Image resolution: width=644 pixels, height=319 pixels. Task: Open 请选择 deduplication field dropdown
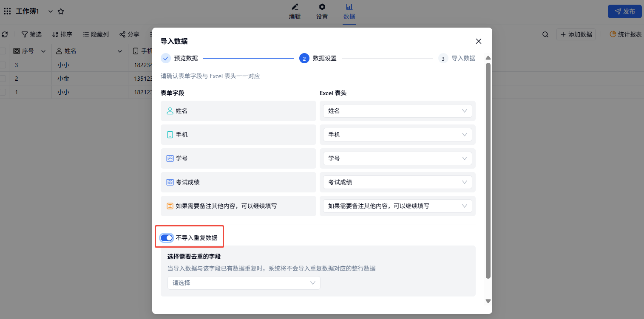pyautogui.click(x=244, y=283)
